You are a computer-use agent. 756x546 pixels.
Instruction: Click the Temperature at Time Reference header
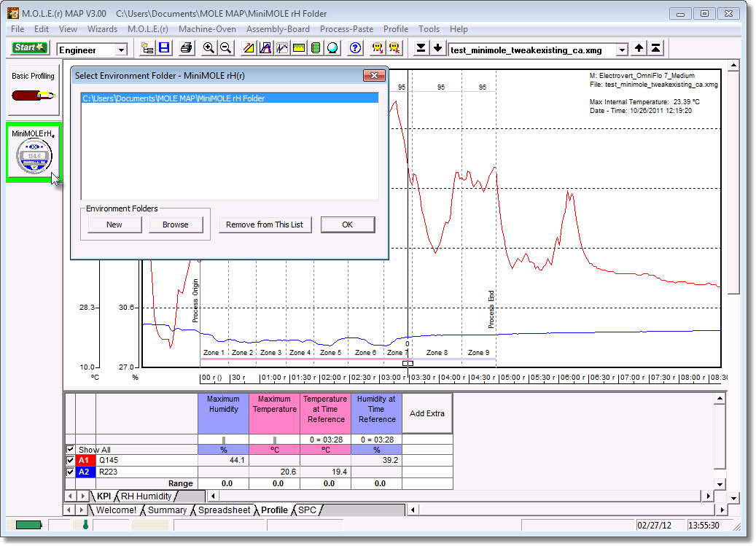point(325,414)
